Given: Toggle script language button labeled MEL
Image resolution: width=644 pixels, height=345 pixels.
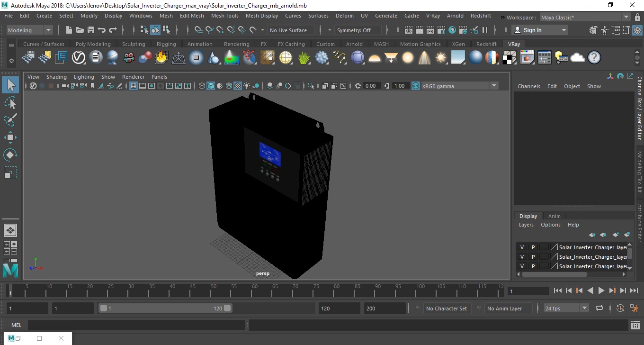Looking at the screenshot, I should 17,325.
